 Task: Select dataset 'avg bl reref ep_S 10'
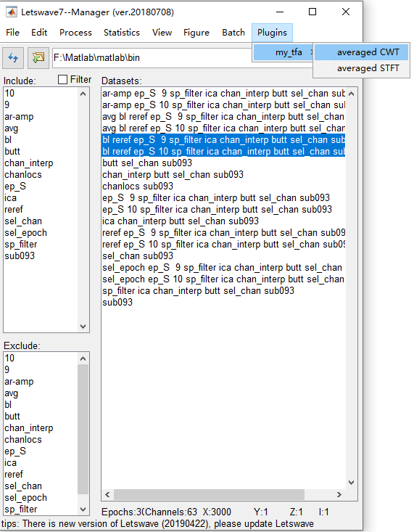pyautogui.click(x=223, y=128)
